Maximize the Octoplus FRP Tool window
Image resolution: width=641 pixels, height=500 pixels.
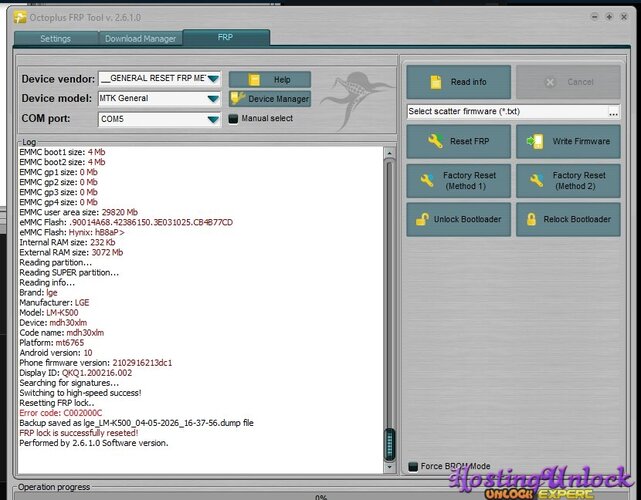point(609,17)
